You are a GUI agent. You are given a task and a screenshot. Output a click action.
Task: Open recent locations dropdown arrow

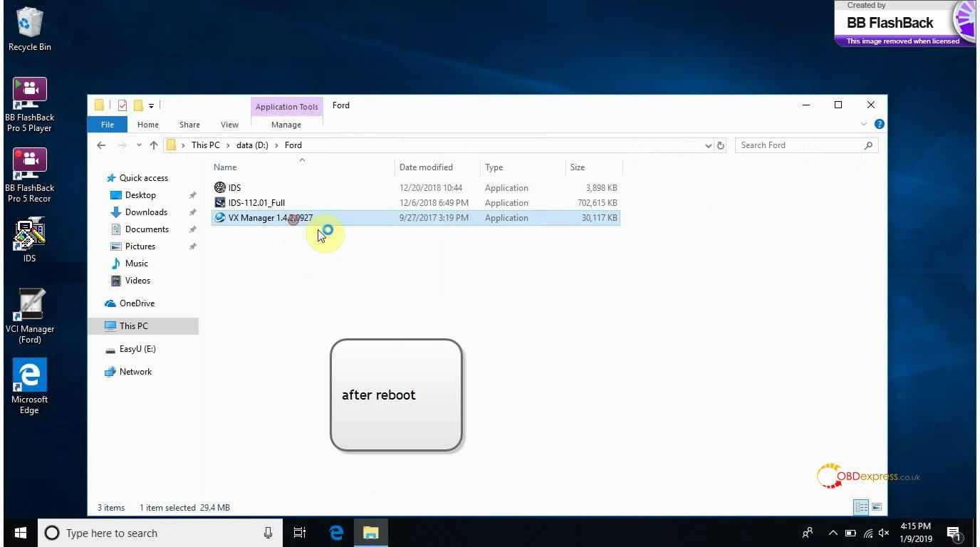click(x=139, y=145)
